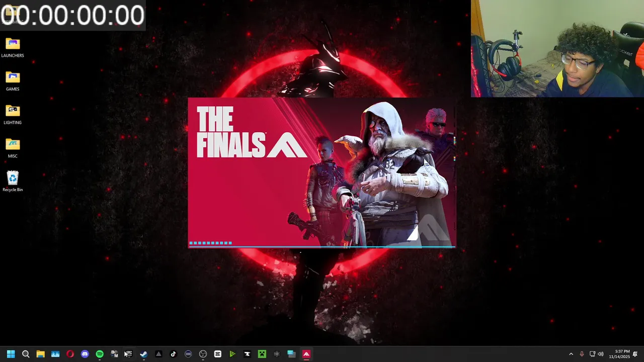Open the notifications bell icon
Image resolution: width=644 pixels, height=362 pixels.
pos(635,354)
